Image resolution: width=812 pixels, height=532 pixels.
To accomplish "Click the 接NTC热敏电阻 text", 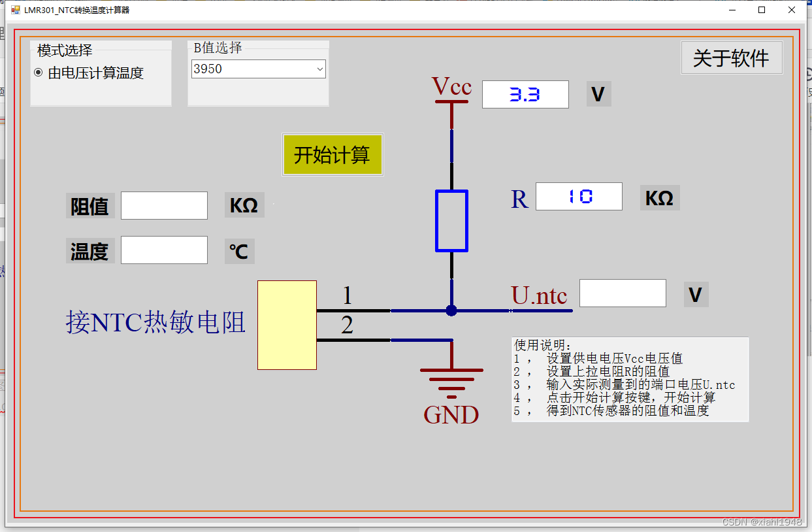I will point(155,322).
